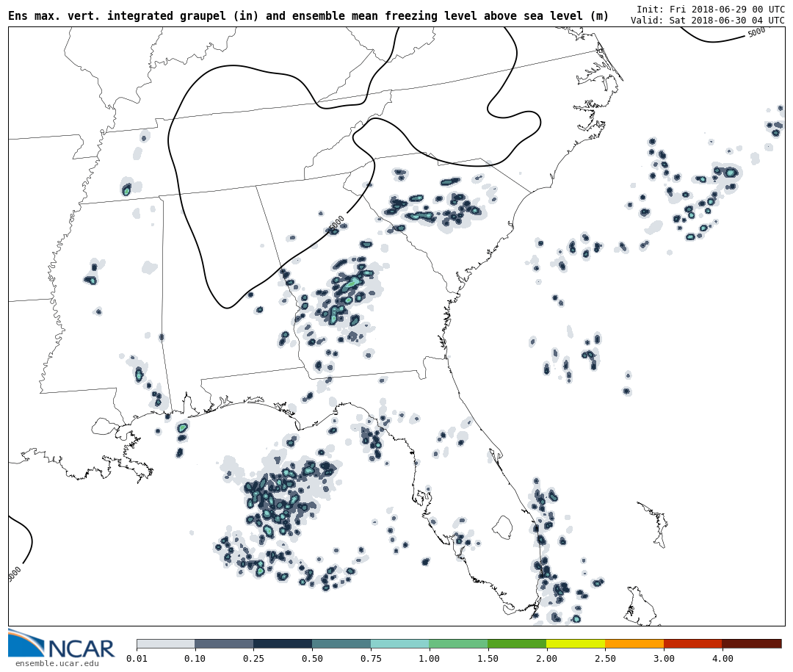Open the ensemble.ucar.edu link
The image size is (793, 672).
pos(57,664)
